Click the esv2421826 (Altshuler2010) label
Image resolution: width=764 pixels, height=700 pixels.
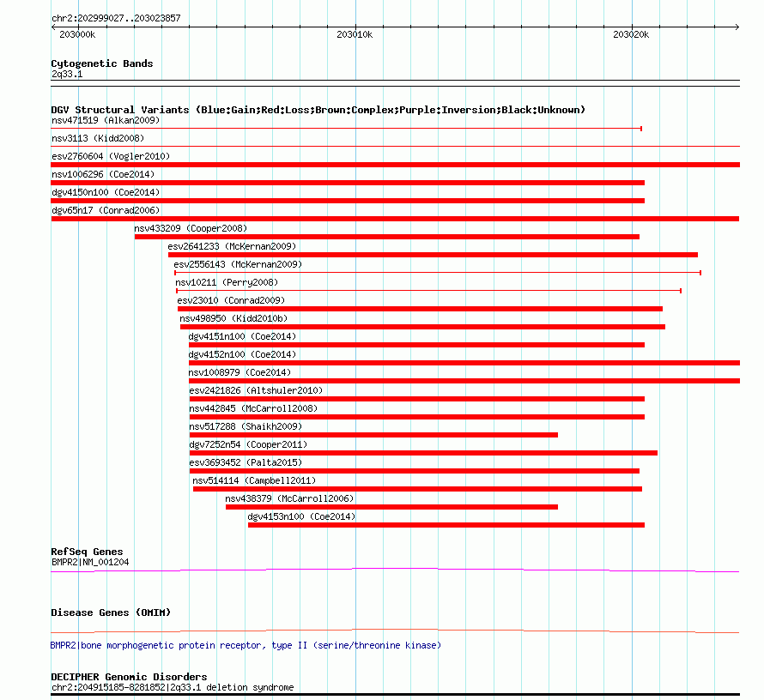pos(256,390)
